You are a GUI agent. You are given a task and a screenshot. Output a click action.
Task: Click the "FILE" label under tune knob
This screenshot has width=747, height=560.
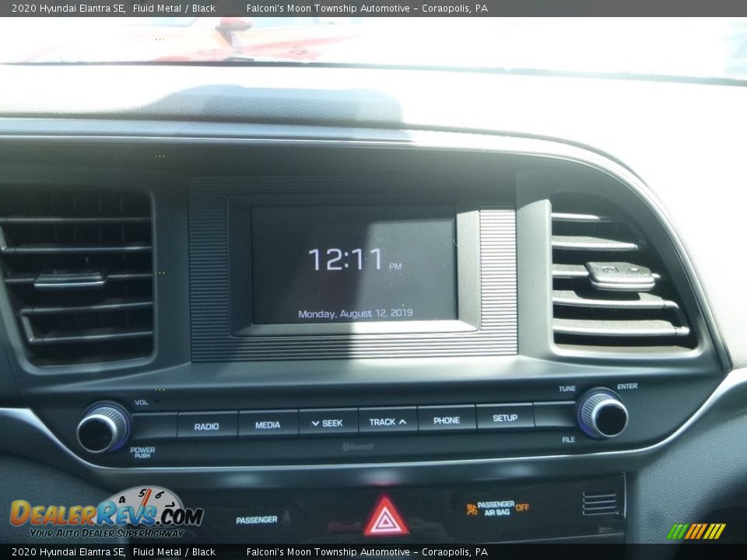point(568,439)
